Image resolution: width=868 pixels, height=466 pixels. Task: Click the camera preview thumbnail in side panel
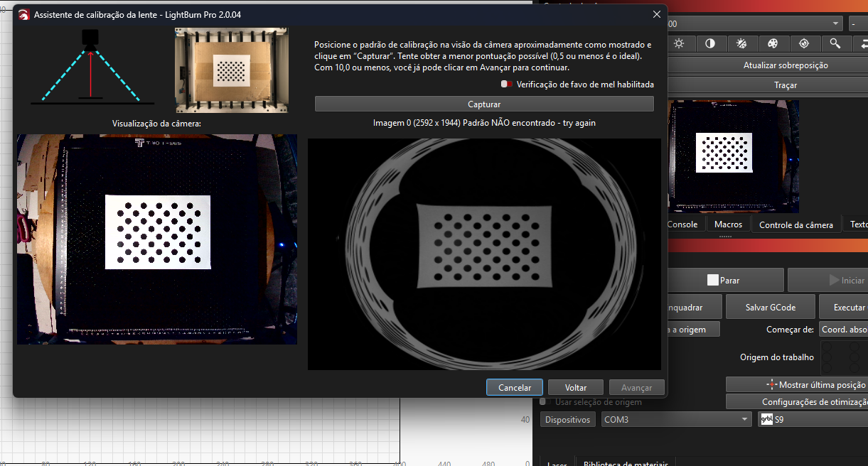[733, 156]
